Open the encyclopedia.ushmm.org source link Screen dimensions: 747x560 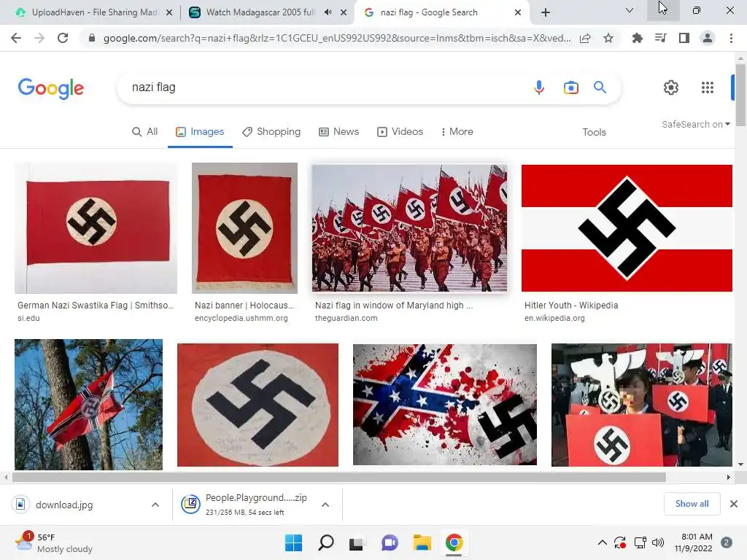(x=241, y=318)
